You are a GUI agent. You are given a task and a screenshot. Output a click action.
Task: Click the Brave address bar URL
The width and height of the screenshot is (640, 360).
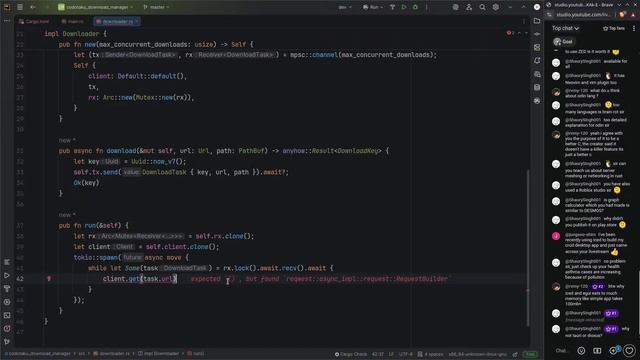pos(584,15)
